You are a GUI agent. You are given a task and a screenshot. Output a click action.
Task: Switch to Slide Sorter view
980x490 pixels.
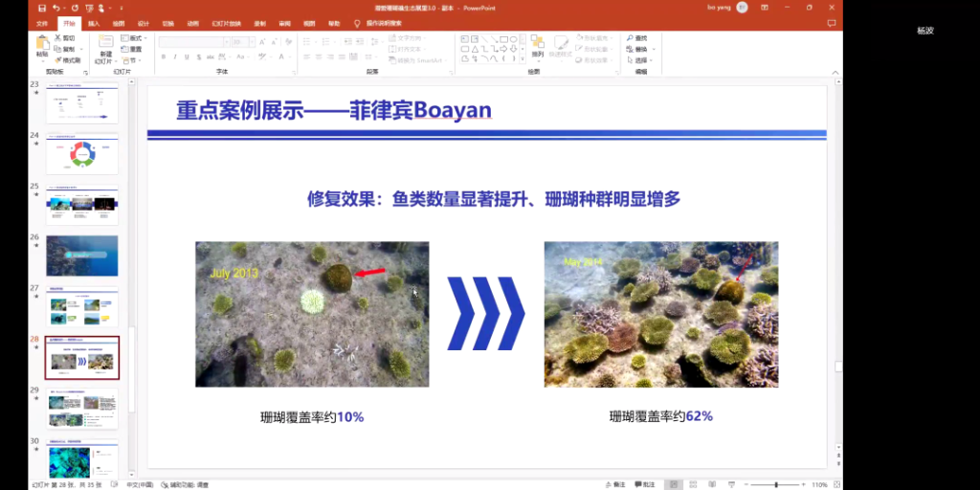[x=693, y=484]
